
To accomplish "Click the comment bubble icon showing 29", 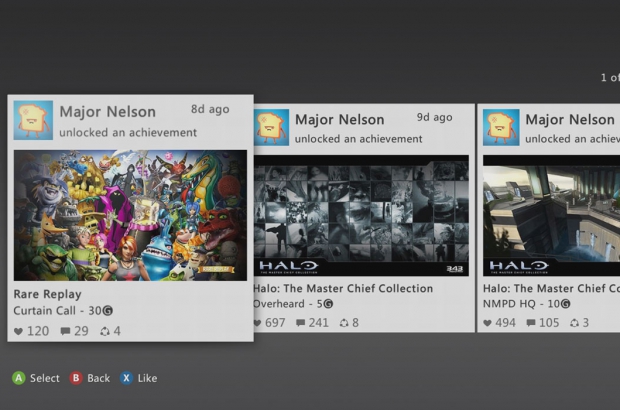I will coord(65,331).
